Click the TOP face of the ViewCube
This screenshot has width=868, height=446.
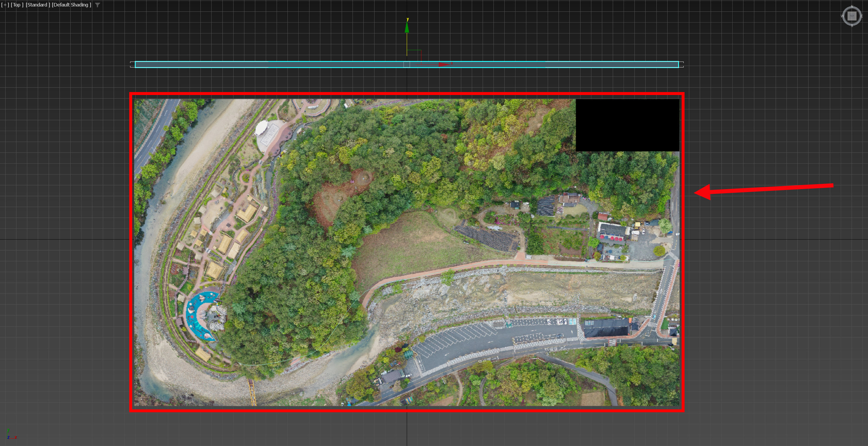coord(852,16)
